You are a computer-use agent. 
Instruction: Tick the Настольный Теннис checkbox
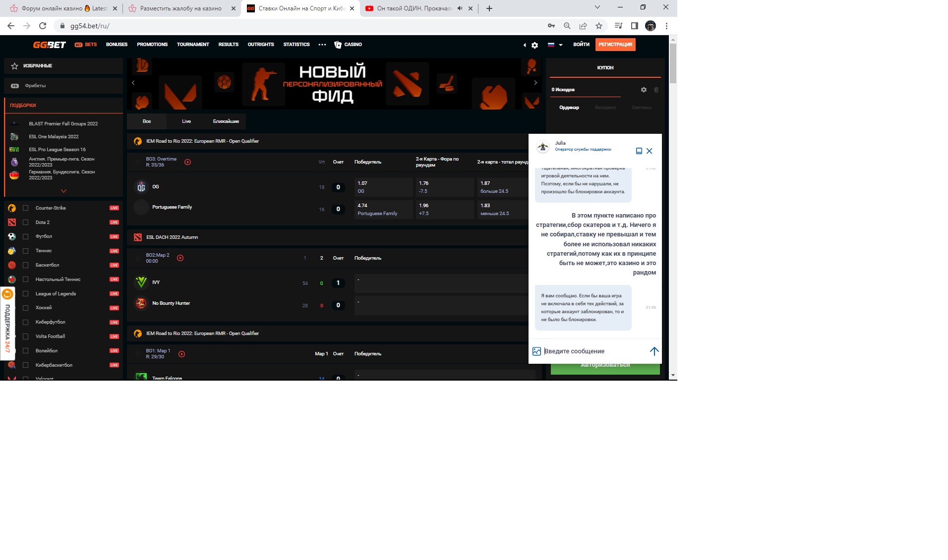click(x=26, y=280)
